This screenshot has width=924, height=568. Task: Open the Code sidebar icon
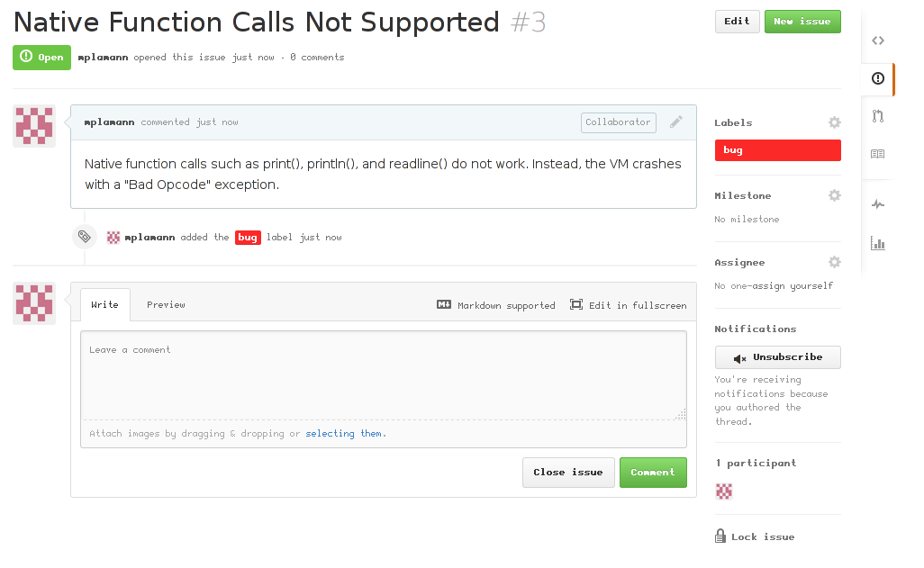pos(878,41)
